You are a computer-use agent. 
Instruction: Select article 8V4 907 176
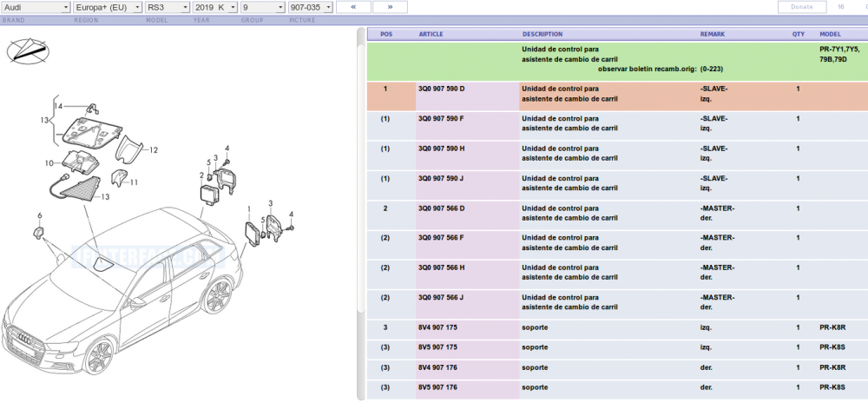click(437, 367)
